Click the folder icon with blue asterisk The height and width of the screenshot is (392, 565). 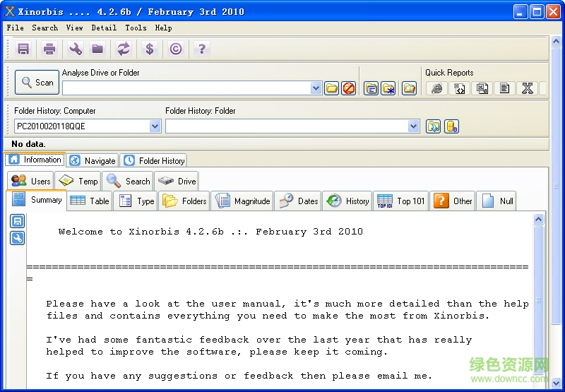click(388, 88)
